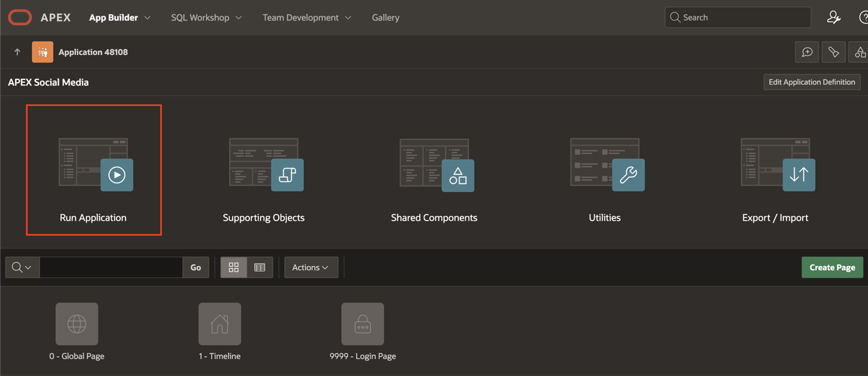Switch to icon grid view
The image size is (868, 376).
[234, 267]
